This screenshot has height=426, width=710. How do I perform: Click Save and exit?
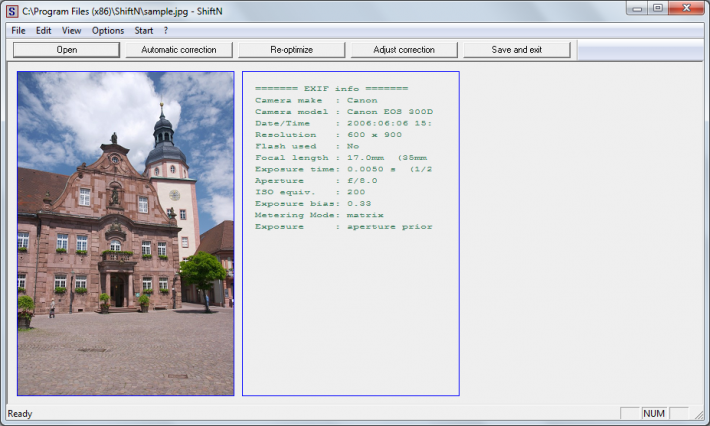pos(517,50)
